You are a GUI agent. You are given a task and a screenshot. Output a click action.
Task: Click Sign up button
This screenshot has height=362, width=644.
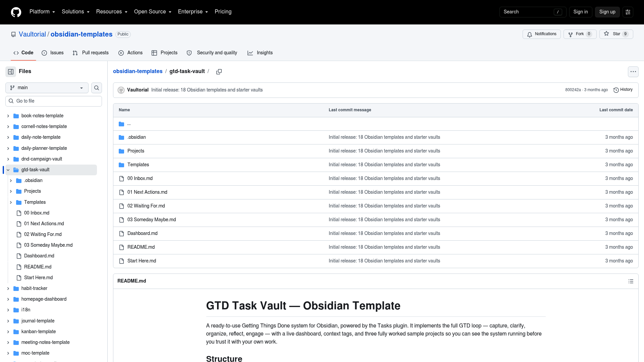point(607,12)
